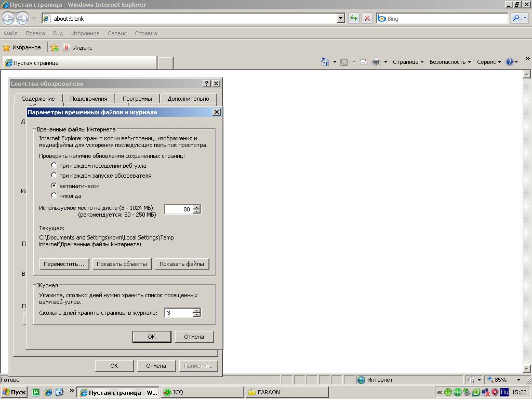Increase disk space value with up arrow
532x399 pixels.
click(196, 207)
